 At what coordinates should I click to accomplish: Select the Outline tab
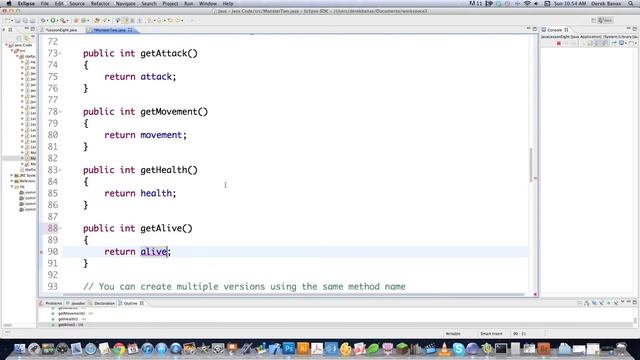[x=131, y=303]
